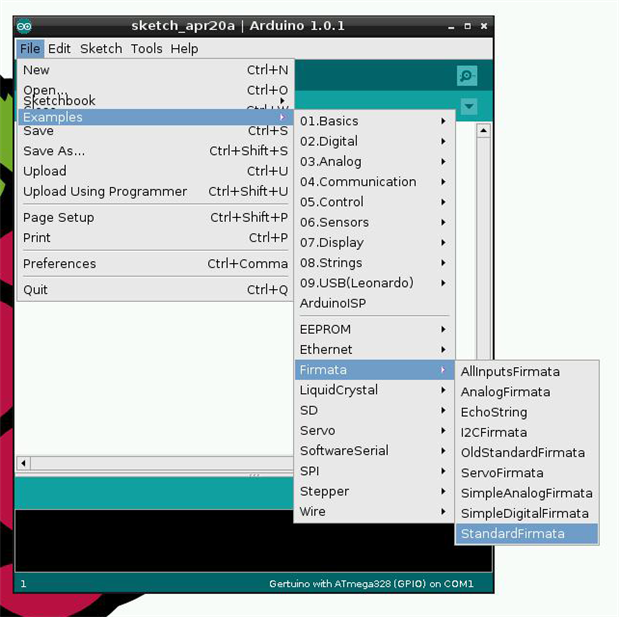Open AllInputsFirmata example
The width and height of the screenshot is (619, 617).
(527, 371)
